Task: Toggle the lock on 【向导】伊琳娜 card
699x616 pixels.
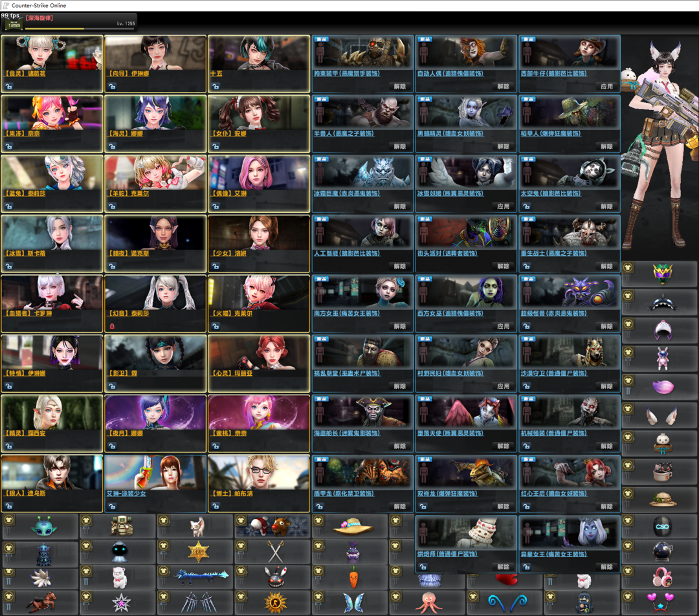Action: point(113,87)
